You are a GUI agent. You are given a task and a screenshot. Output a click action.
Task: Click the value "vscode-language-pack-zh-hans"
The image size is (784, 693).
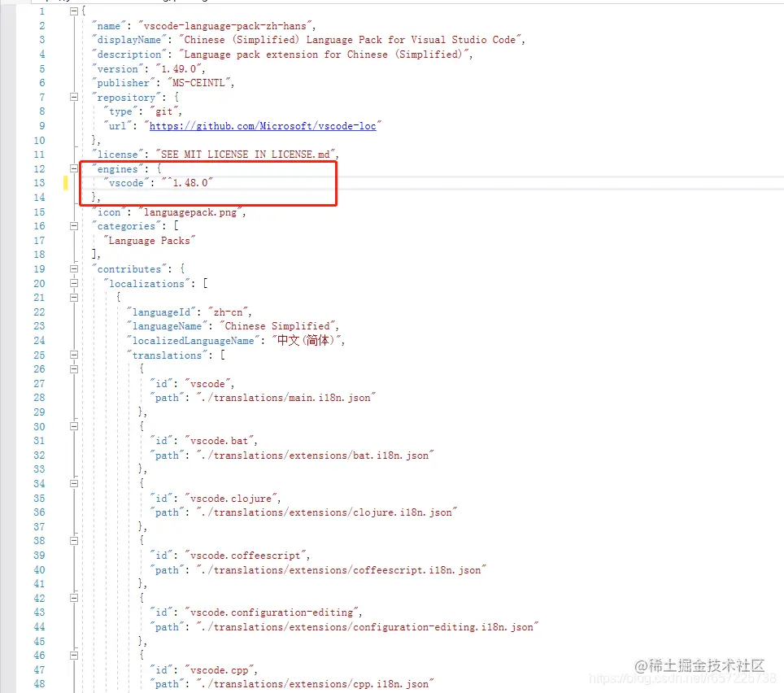click(x=225, y=26)
